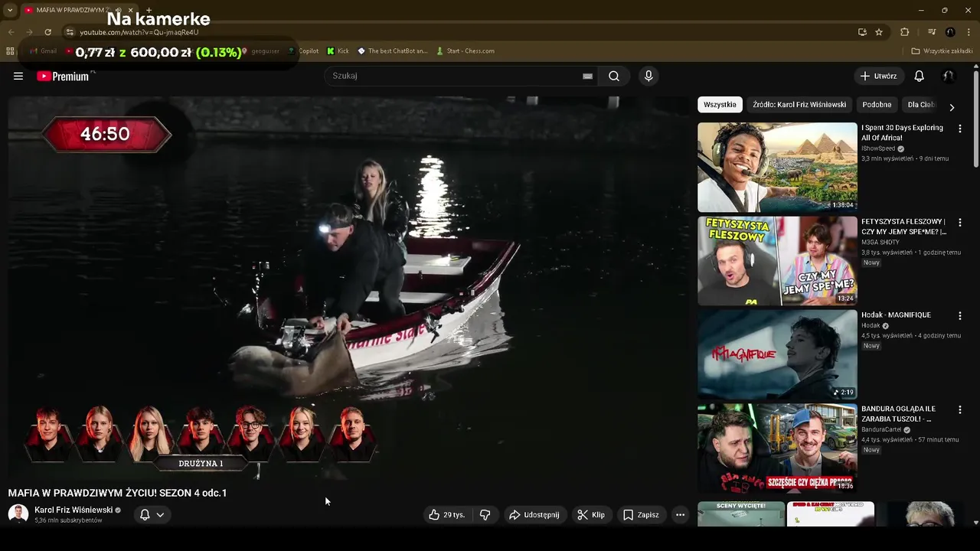
Task: Open Chrome profile avatar
Action: coord(950,32)
